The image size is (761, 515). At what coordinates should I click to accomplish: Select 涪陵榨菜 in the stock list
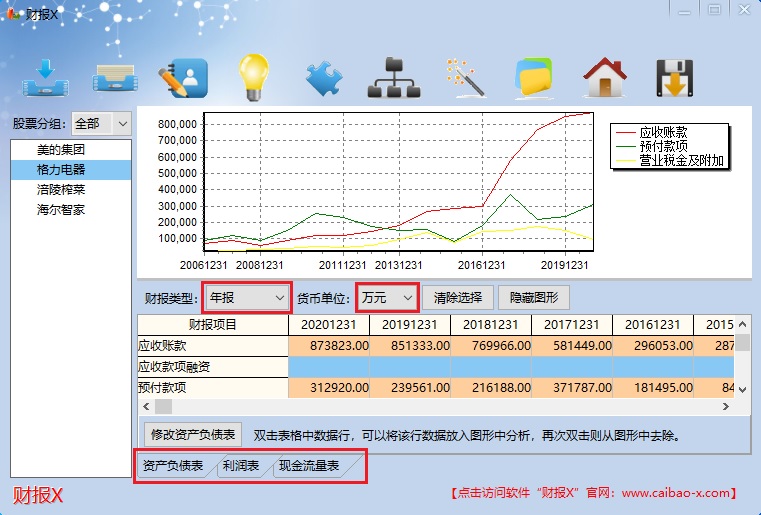[71, 190]
